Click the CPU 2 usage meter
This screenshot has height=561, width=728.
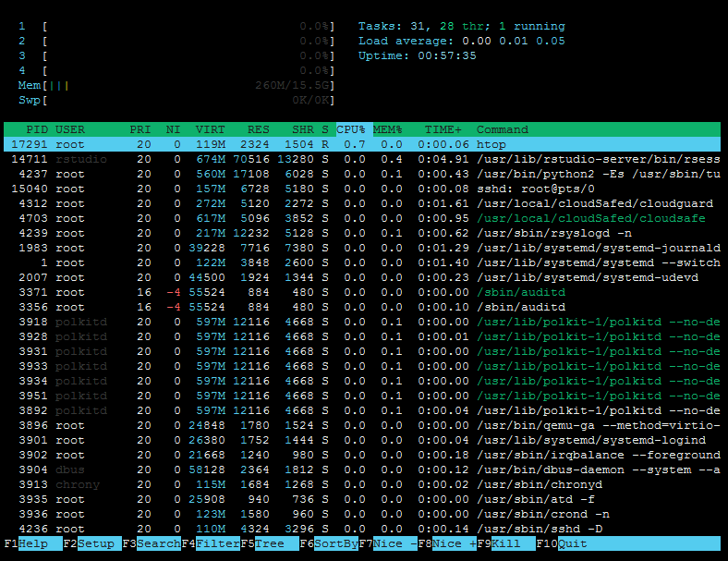click(176, 42)
